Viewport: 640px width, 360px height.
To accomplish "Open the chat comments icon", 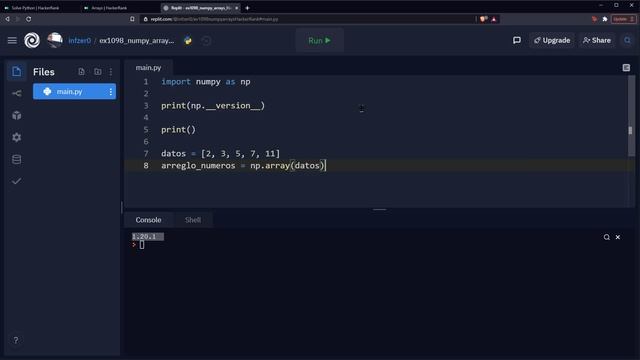I will pyautogui.click(x=517, y=40).
